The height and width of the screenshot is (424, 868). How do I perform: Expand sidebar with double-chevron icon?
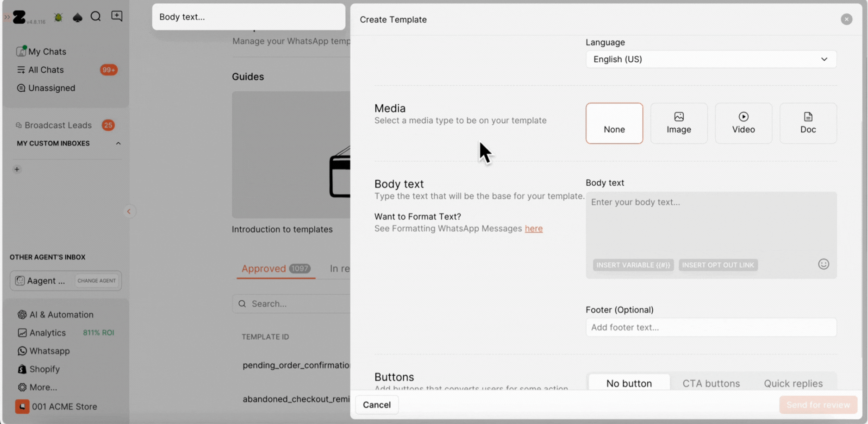coord(7,17)
